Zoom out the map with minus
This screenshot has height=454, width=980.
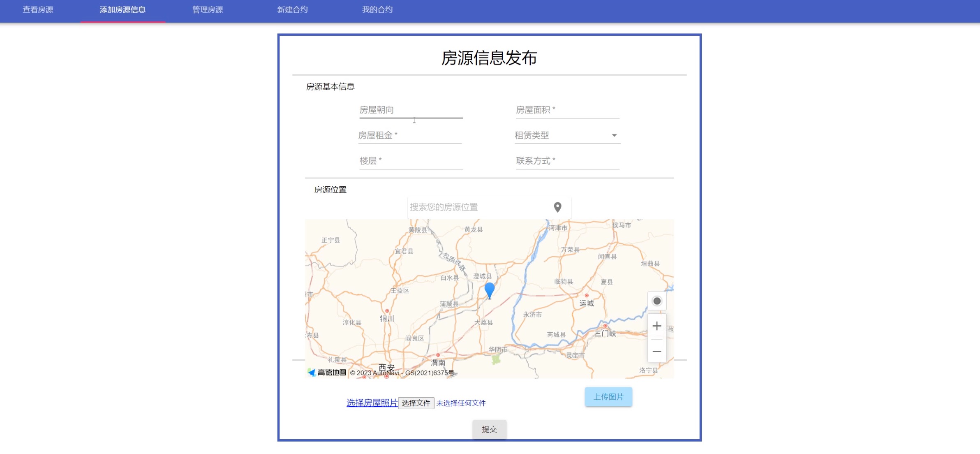point(657,351)
